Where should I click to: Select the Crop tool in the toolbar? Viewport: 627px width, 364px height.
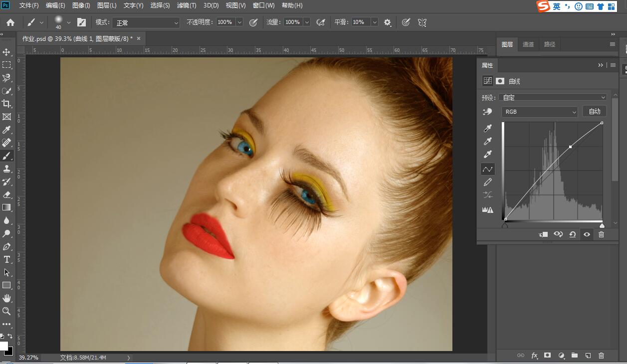point(6,104)
